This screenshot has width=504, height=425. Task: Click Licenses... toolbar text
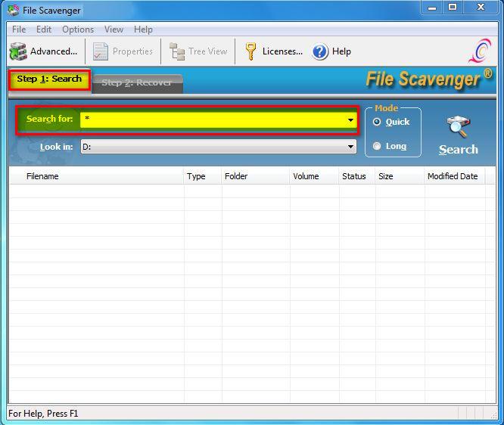[282, 51]
